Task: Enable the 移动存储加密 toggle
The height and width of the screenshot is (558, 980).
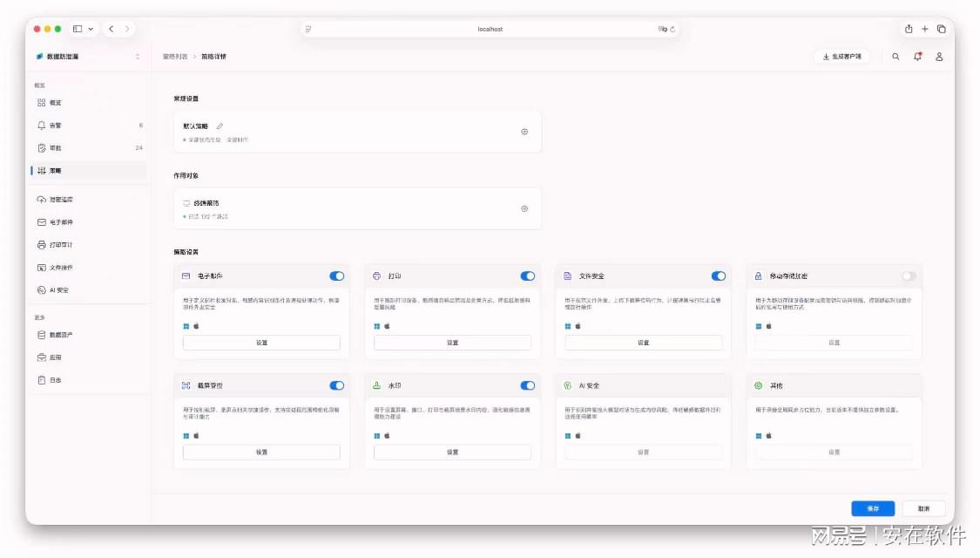Action: [x=909, y=276]
